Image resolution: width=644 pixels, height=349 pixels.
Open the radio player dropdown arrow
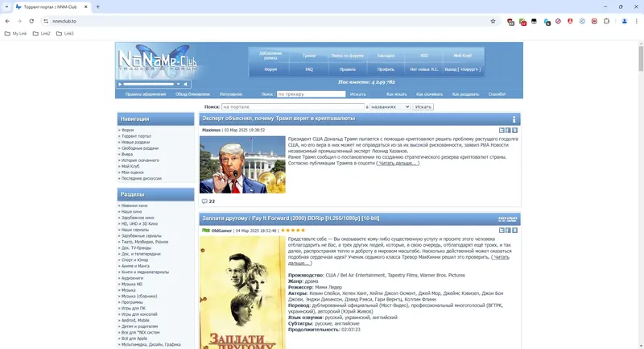(178, 85)
